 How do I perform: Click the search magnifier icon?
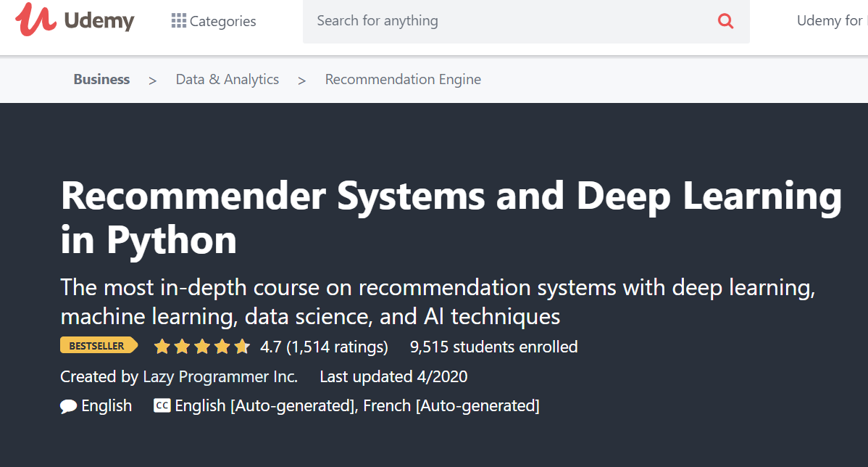click(725, 21)
